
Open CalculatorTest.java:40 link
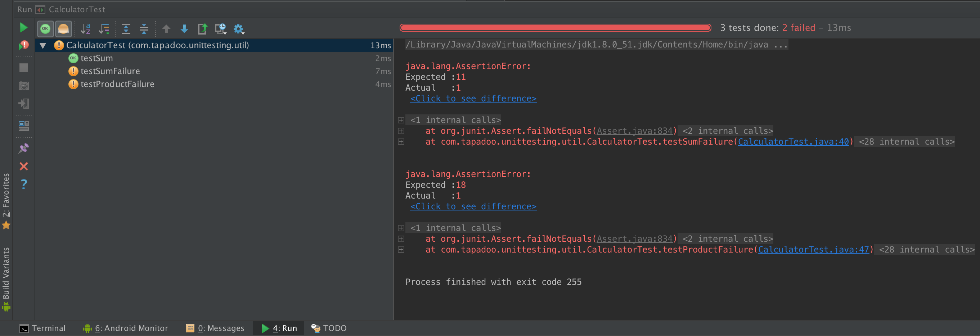click(x=793, y=142)
